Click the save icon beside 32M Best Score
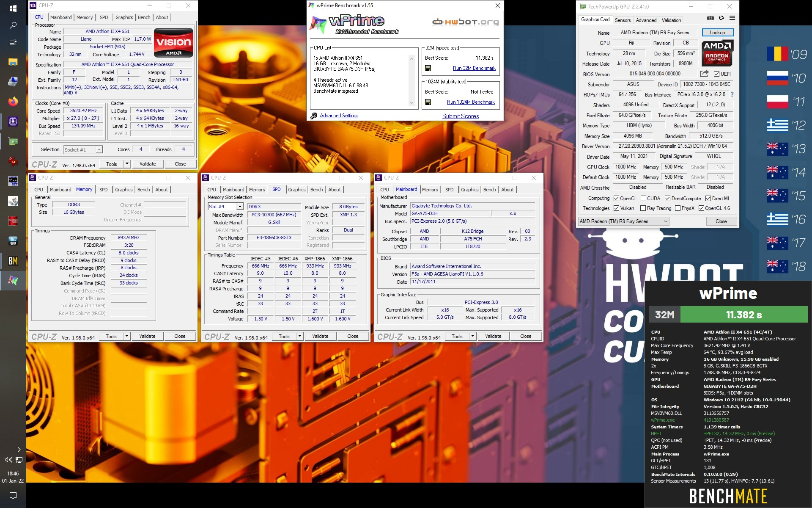This screenshot has height=508, width=812. (x=428, y=68)
